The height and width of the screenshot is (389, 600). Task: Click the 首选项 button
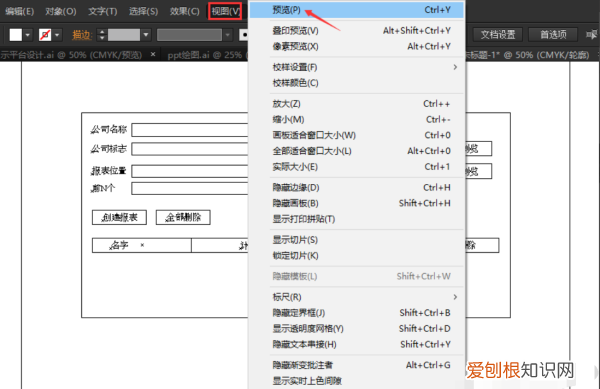553,35
